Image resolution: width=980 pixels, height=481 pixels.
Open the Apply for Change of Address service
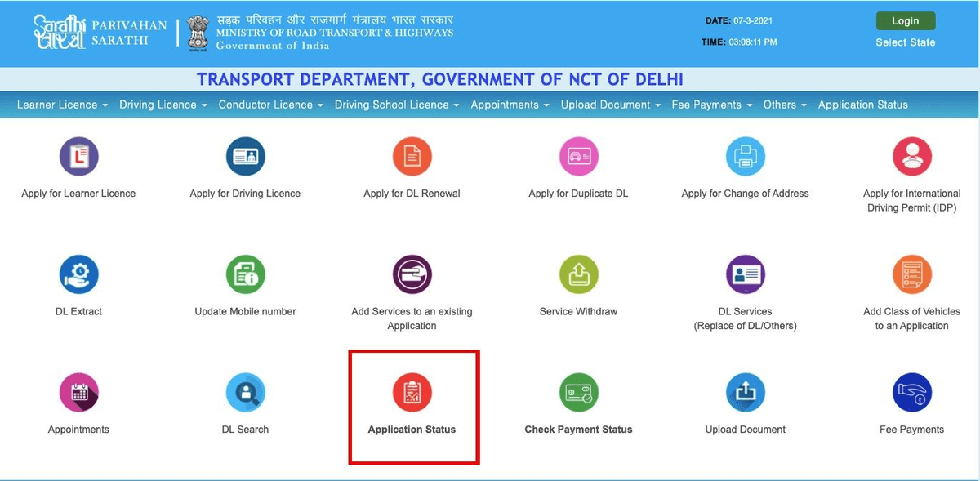click(x=745, y=156)
